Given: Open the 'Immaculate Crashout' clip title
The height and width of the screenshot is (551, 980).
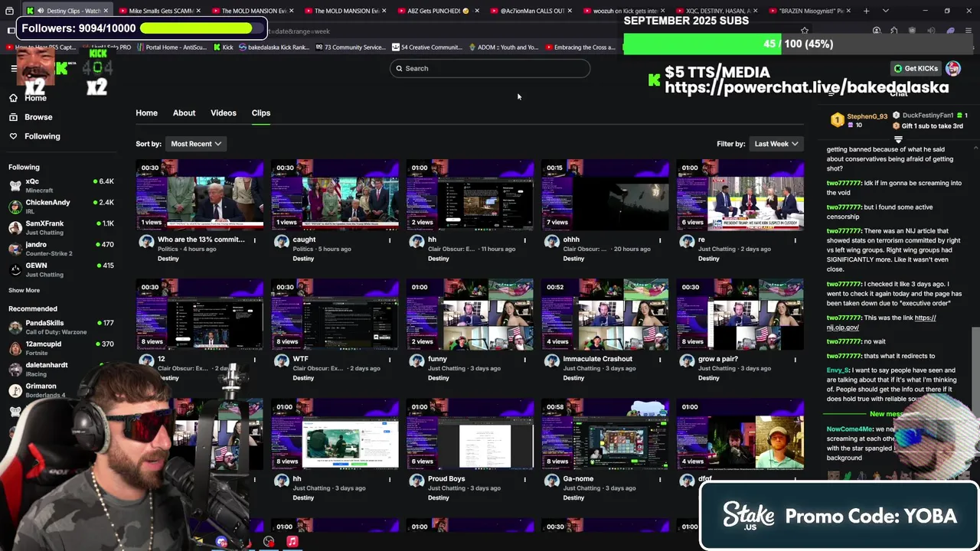Looking at the screenshot, I should (597, 359).
